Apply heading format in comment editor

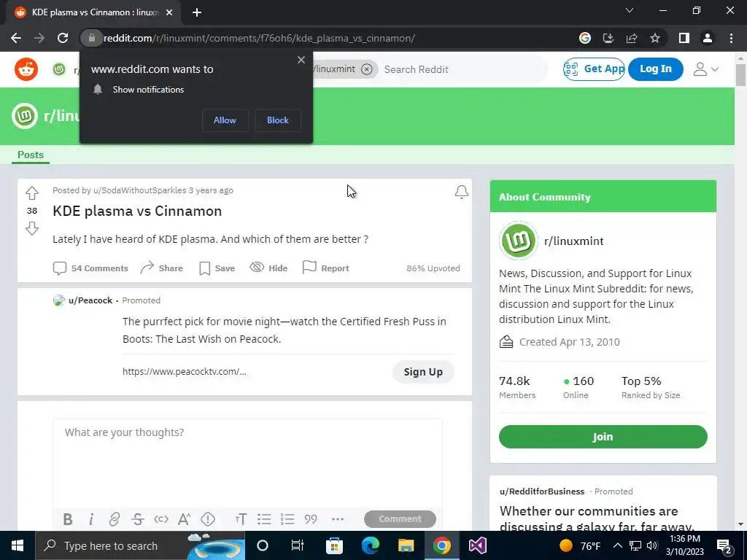pos(241,519)
